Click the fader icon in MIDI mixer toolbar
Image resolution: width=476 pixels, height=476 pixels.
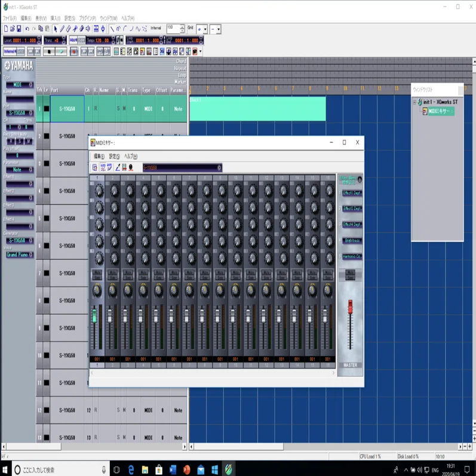coord(124,168)
